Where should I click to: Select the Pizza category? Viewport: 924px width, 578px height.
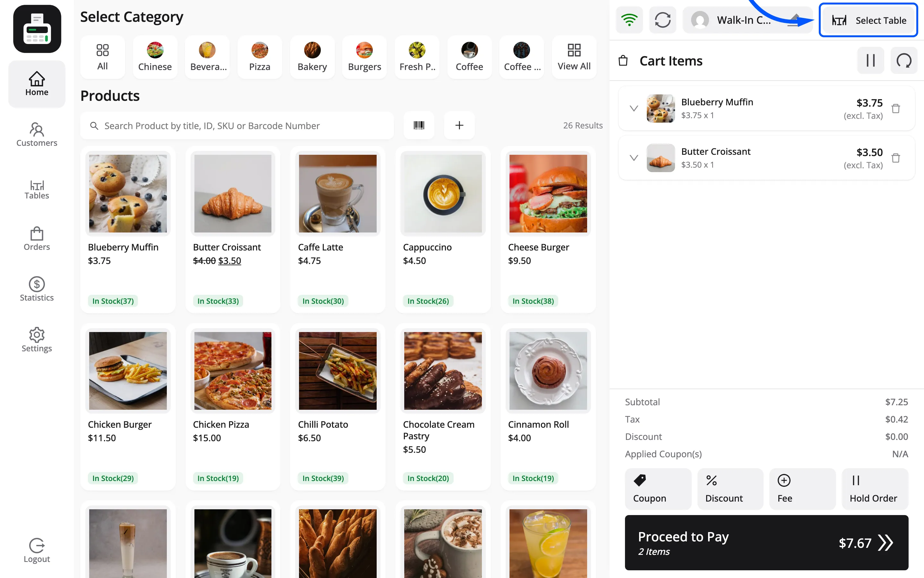(x=260, y=57)
